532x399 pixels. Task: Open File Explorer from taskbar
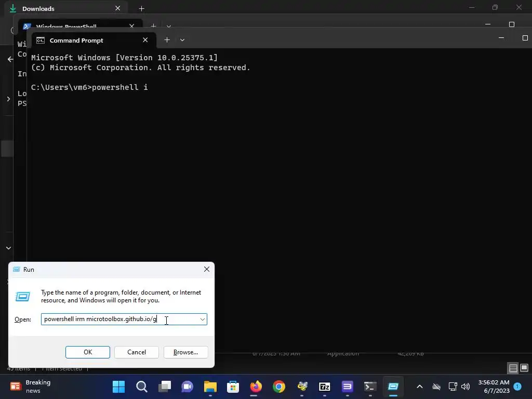pos(210,387)
